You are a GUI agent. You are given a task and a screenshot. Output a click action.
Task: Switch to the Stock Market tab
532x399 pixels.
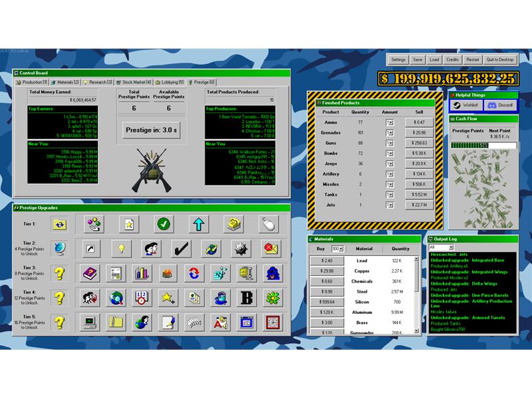[x=136, y=82]
